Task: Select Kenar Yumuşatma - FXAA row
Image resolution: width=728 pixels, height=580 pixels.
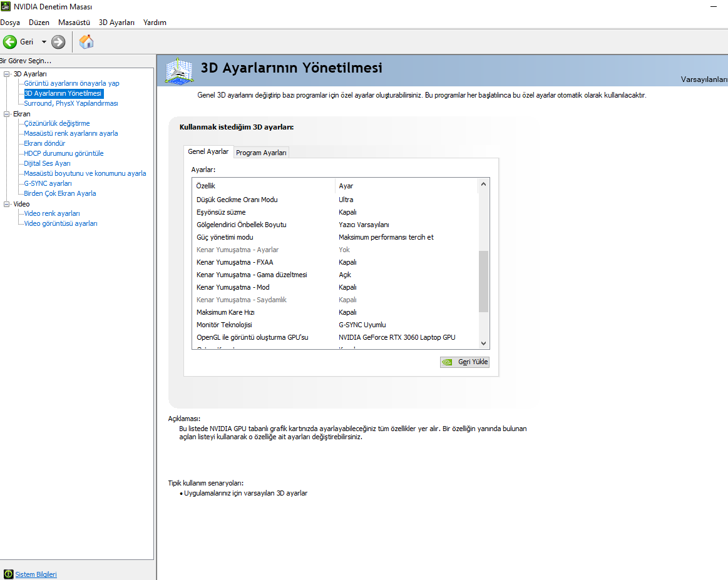Action: 335,262
